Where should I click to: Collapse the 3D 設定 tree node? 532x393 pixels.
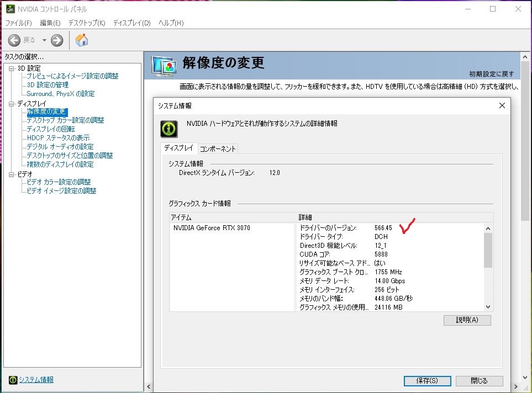(11, 68)
